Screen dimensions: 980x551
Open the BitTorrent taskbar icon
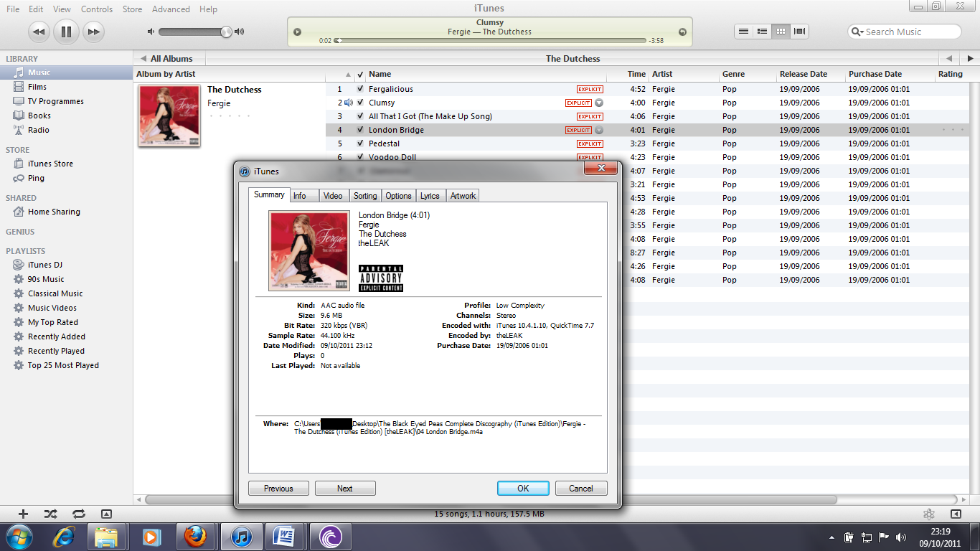click(330, 536)
